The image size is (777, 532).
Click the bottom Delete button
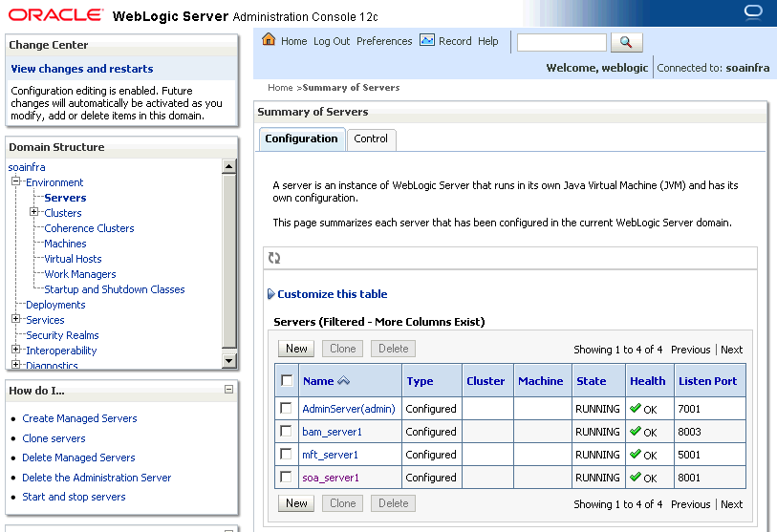[394, 503]
